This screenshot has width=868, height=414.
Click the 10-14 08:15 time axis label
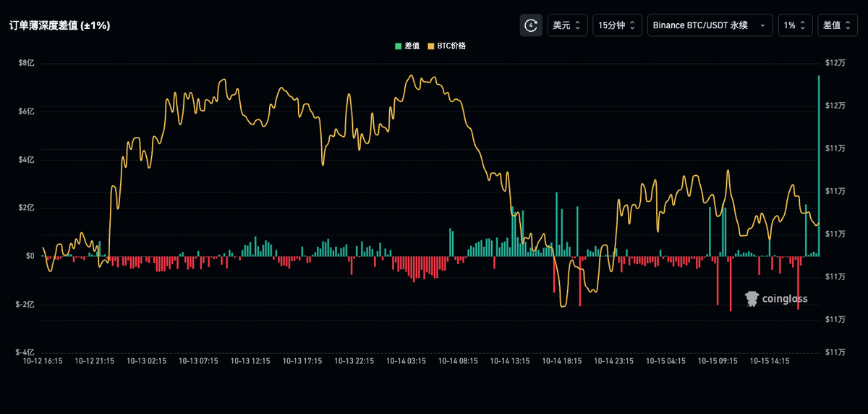[458, 360]
